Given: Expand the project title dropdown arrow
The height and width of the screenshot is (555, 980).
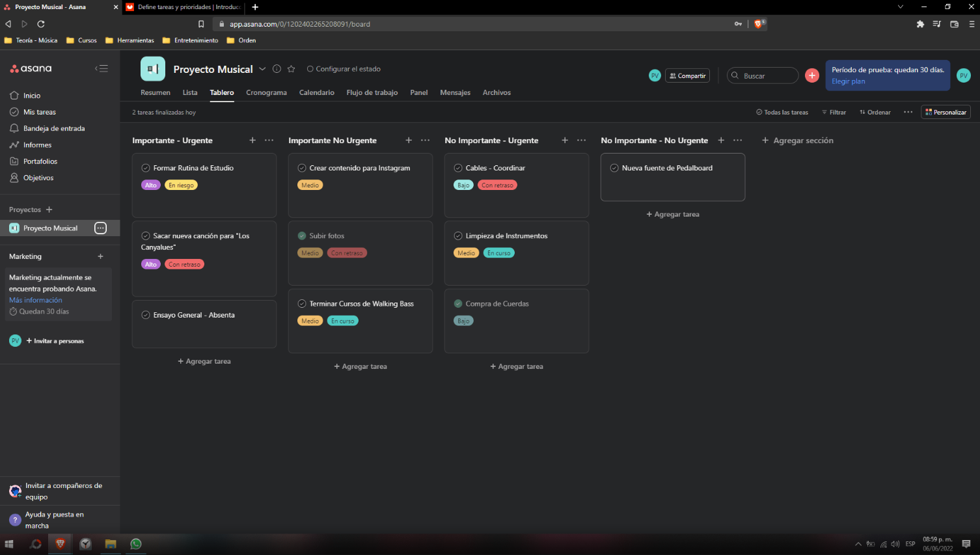Looking at the screenshot, I should tap(262, 69).
